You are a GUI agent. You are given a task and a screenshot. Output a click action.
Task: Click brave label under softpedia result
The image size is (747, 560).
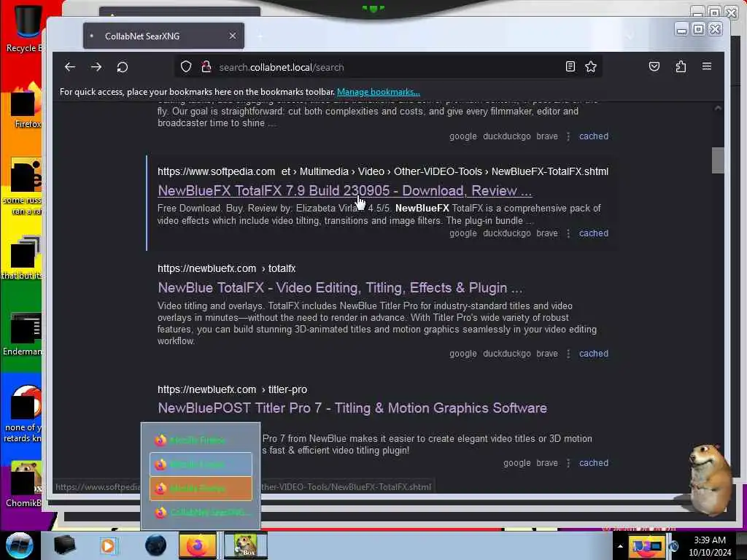tap(547, 233)
